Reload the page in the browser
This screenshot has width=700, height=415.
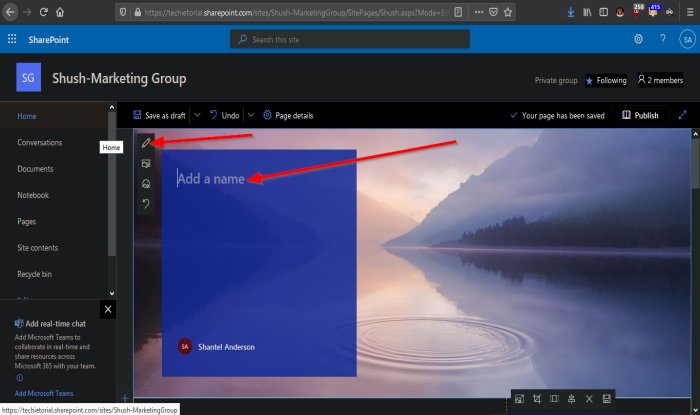(43, 12)
